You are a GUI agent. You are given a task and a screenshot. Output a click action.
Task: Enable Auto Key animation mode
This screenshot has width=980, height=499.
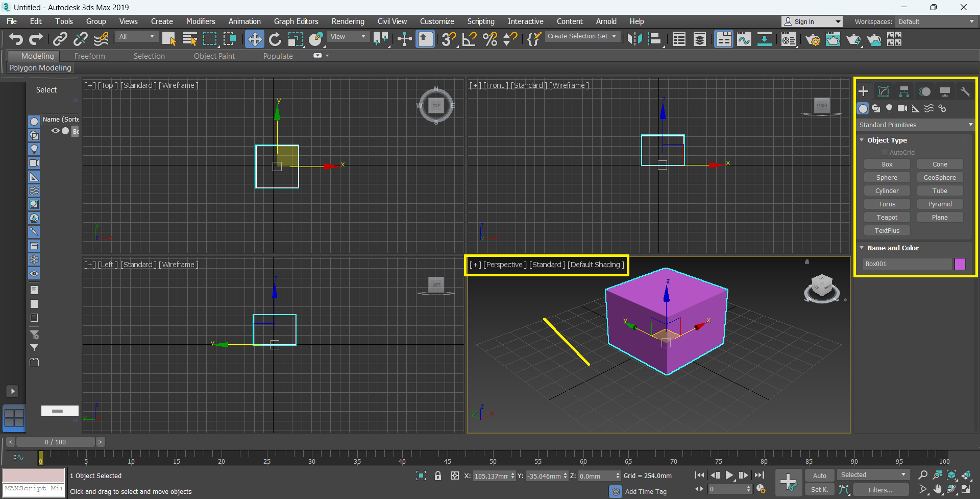click(819, 475)
